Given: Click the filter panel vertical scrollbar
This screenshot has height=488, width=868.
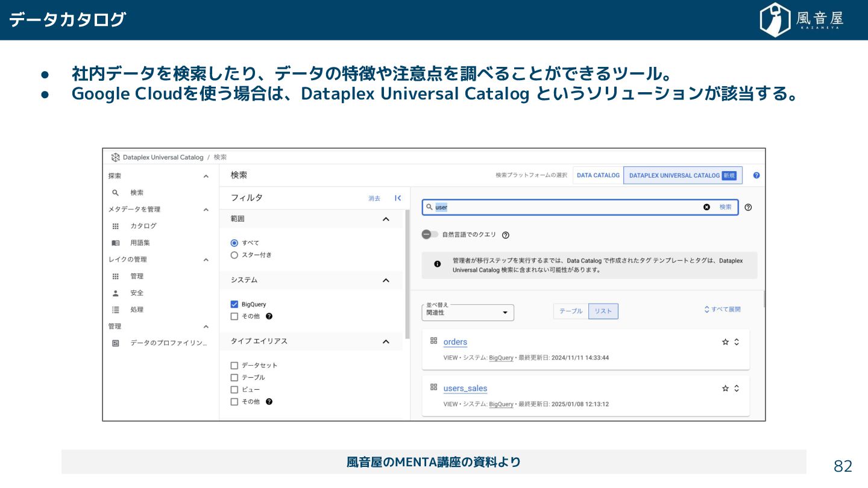Looking at the screenshot, I should click(407, 274).
